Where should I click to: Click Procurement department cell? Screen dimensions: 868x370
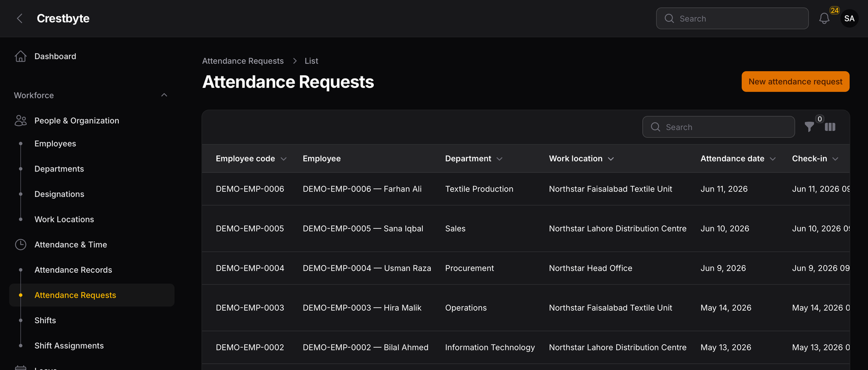(469, 268)
